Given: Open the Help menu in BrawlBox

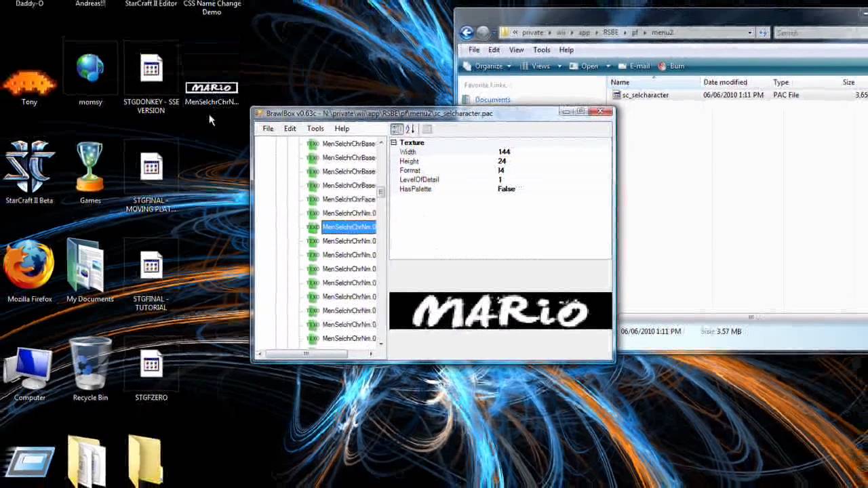Looking at the screenshot, I should [342, 129].
